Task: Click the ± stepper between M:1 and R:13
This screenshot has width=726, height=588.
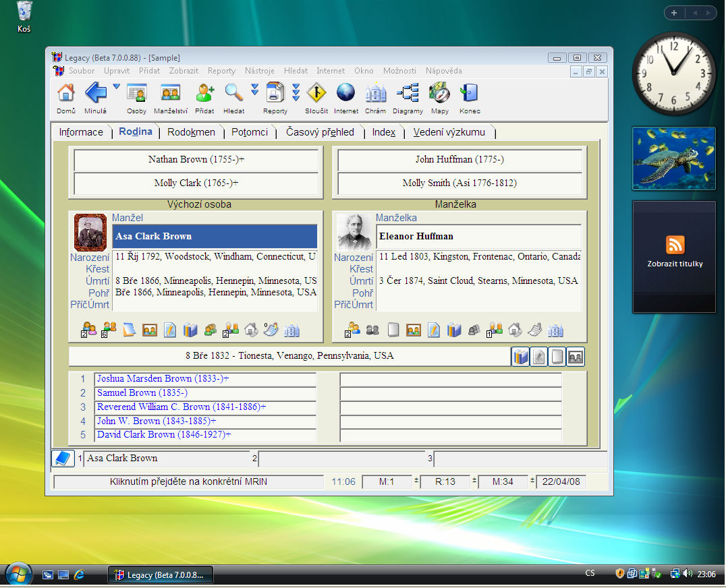Action: [x=416, y=481]
